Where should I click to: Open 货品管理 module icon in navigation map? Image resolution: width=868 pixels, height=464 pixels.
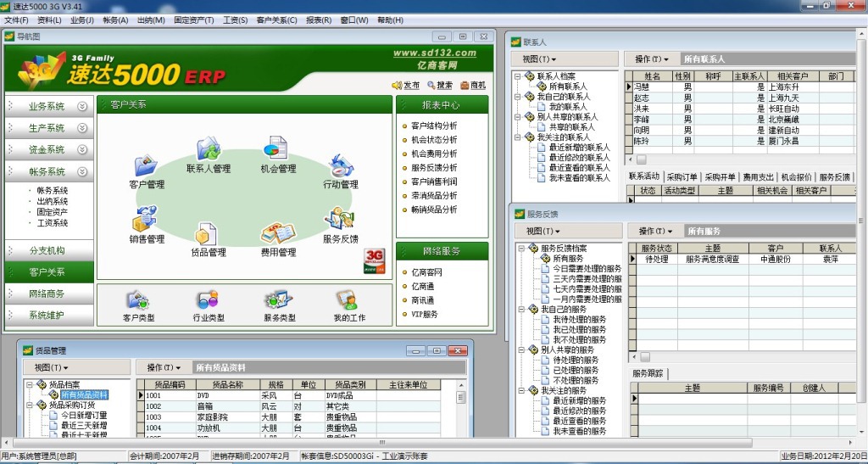(x=207, y=233)
